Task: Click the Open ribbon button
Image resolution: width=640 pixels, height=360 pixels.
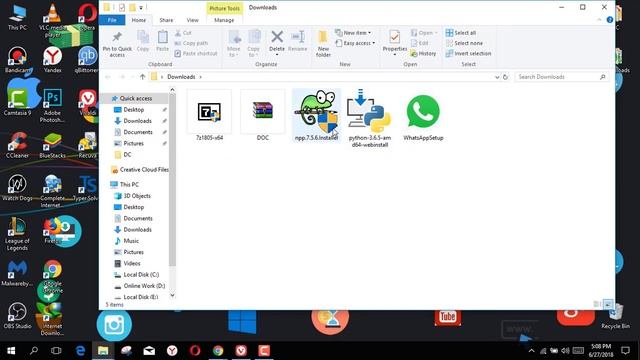Action: point(424,33)
